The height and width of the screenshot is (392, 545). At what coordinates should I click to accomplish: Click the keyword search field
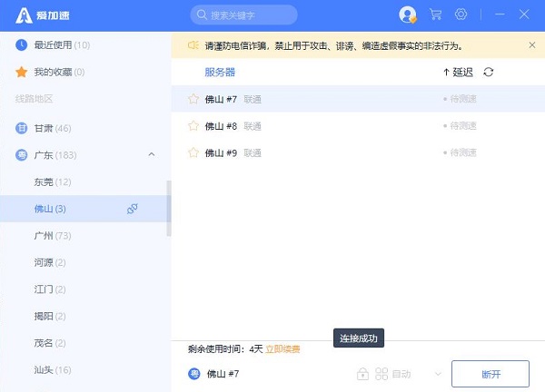pyautogui.click(x=243, y=15)
